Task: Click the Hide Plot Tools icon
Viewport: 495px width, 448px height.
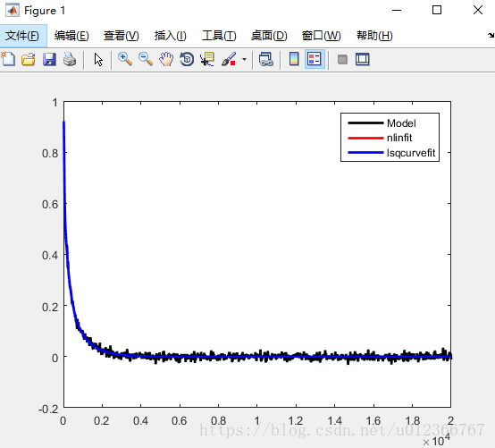Action: click(342, 59)
